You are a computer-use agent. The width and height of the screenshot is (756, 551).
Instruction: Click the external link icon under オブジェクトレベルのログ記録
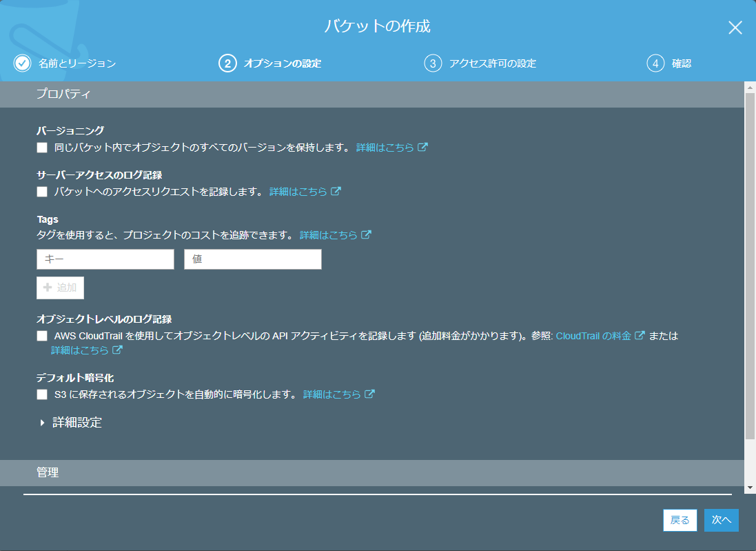(117, 350)
